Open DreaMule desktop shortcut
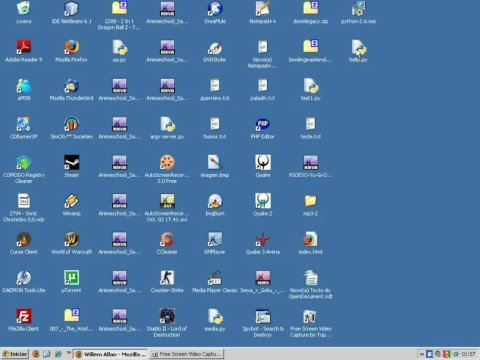The height and width of the screenshot is (360, 480). click(215, 12)
